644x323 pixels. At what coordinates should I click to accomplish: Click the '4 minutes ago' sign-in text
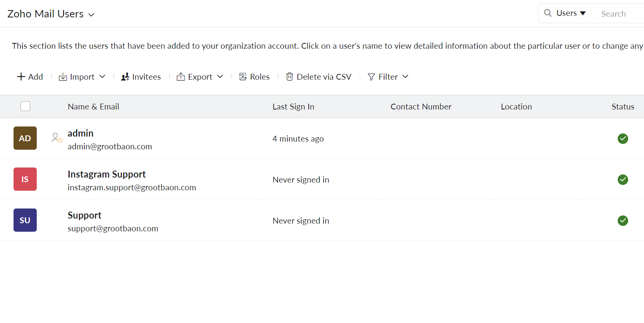pos(298,139)
